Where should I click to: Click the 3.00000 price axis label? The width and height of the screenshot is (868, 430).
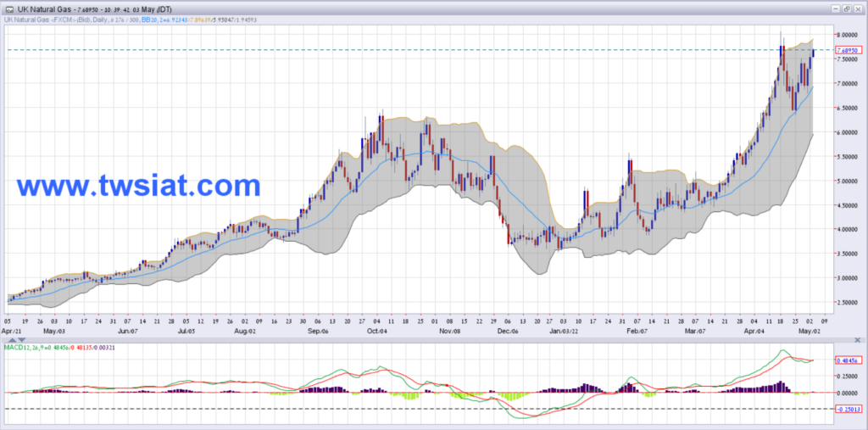[847, 278]
